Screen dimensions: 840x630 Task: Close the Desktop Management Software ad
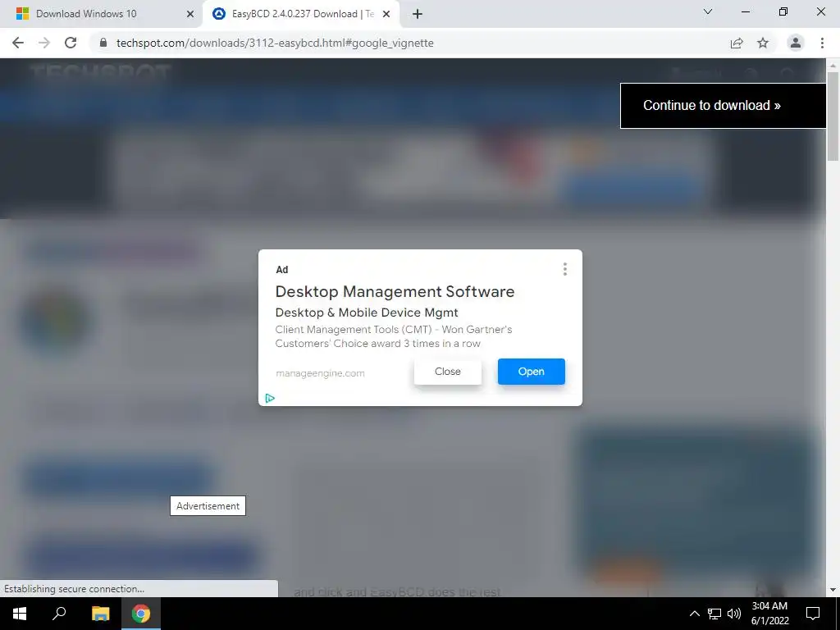pos(448,372)
